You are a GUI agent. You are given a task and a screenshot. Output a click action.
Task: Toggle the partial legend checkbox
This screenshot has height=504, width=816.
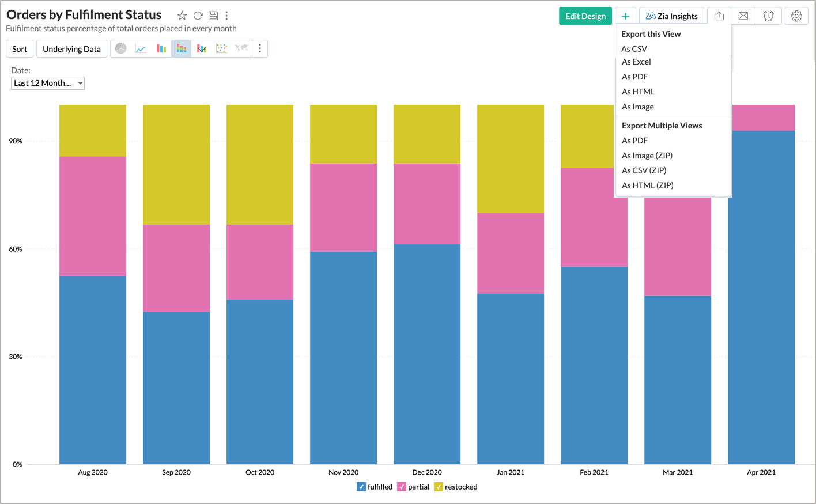[x=402, y=487]
